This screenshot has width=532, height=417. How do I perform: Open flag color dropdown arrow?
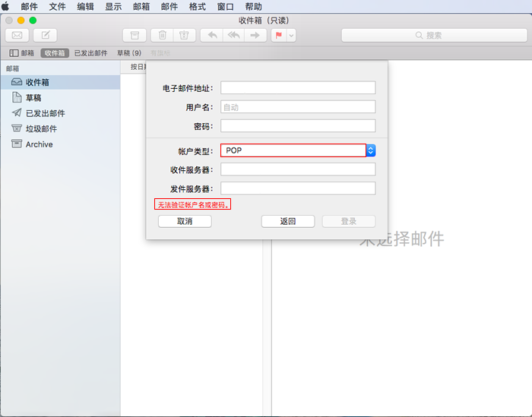coord(291,35)
